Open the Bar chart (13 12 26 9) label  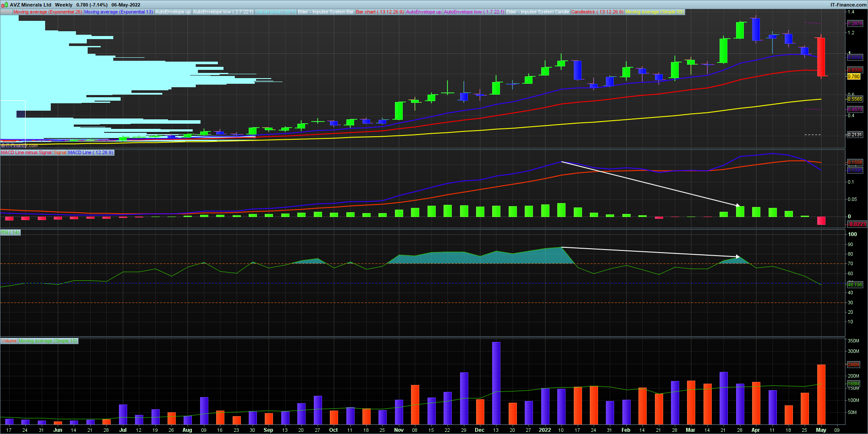tap(380, 12)
